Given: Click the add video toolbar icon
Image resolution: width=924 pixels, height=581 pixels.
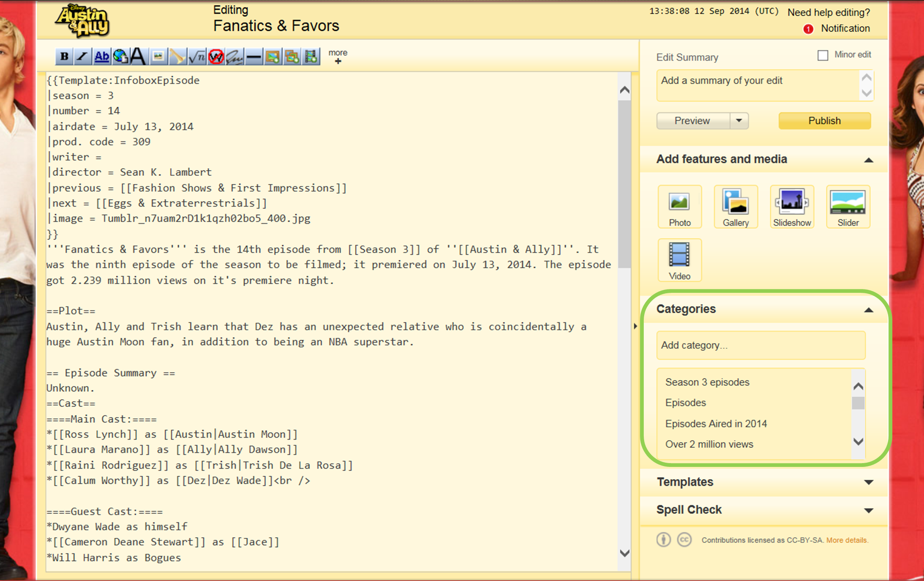Looking at the screenshot, I should pos(311,56).
